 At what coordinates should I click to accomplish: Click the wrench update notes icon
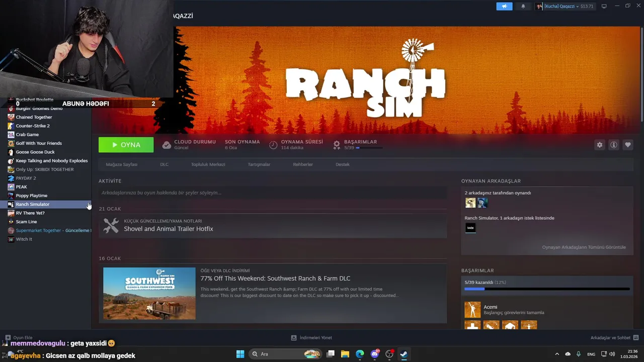tap(111, 225)
